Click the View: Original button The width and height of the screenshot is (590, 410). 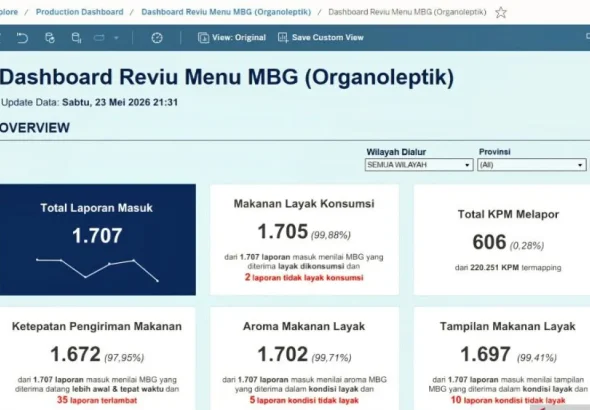(x=232, y=38)
